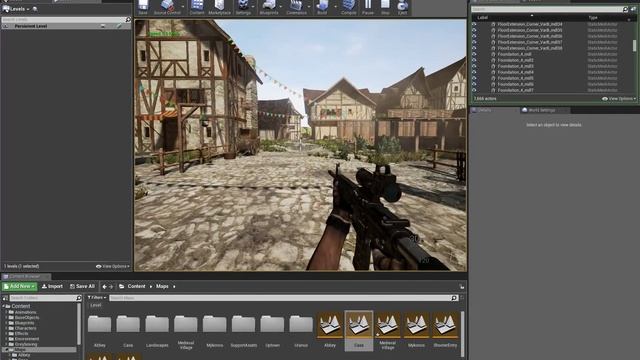Select the Foundation_A_mdl7 actor row
The height and width of the screenshot is (360, 640).
pyautogui.click(x=552, y=90)
